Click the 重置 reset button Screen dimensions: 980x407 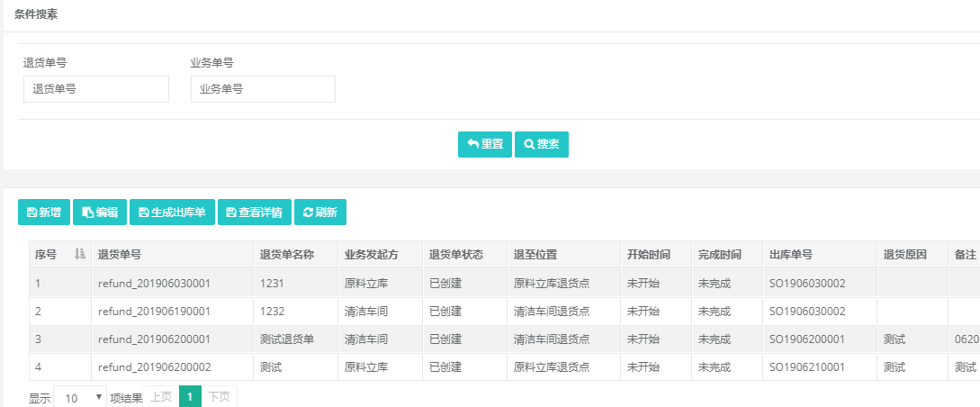(x=484, y=144)
